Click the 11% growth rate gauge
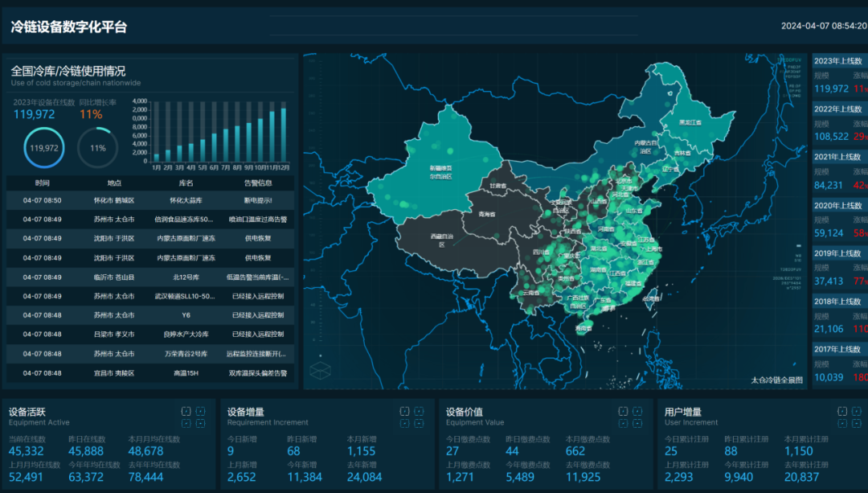868x493 pixels. (96, 147)
